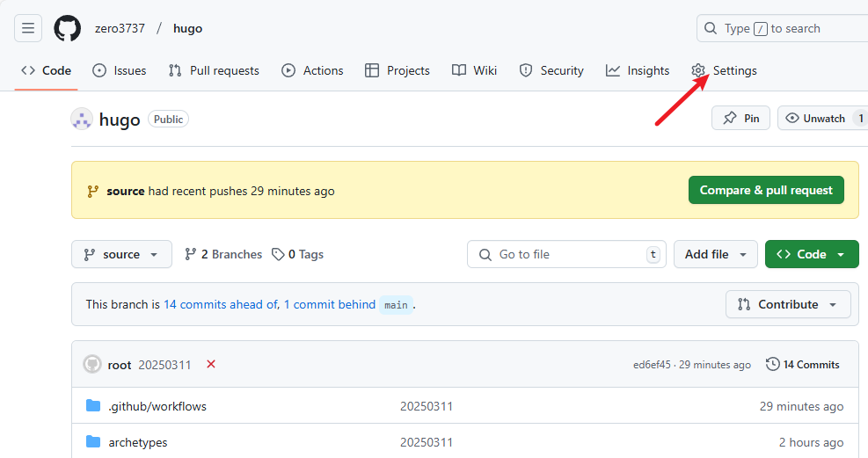Image resolution: width=868 pixels, height=458 pixels.
Task: Click the main branch label
Action: pyautogui.click(x=396, y=305)
